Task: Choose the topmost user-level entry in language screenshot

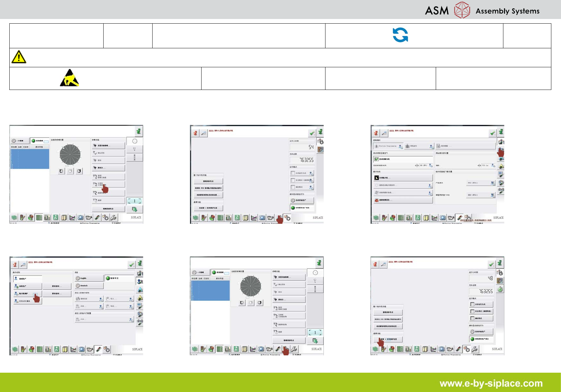Action: coord(28,278)
